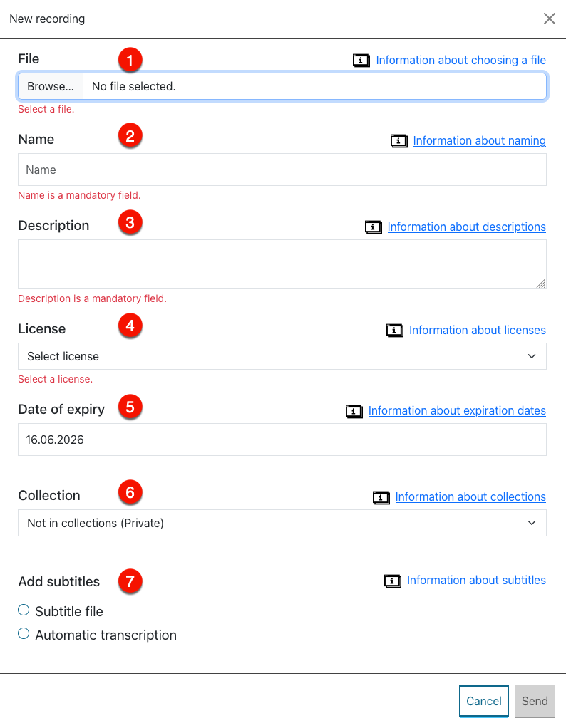Click the info icon beside choosing a file

tap(361, 61)
